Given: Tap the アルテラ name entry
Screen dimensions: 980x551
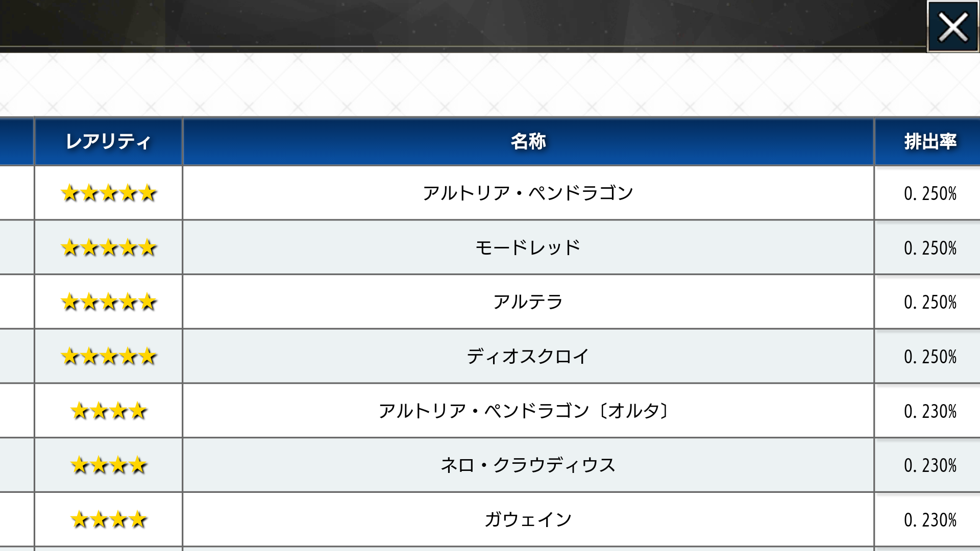Looking at the screenshot, I should (528, 302).
